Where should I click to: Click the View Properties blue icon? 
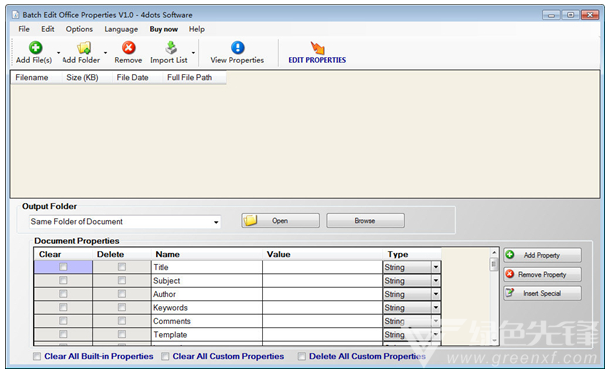click(x=237, y=48)
